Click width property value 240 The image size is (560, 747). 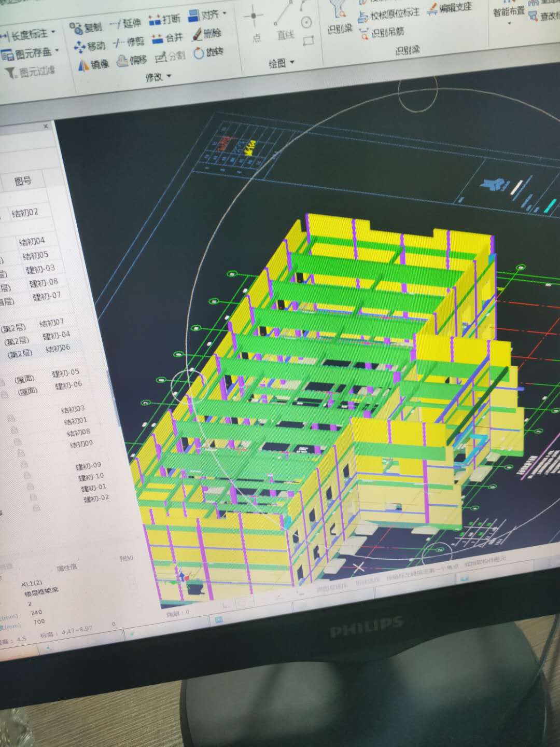(36, 613)
